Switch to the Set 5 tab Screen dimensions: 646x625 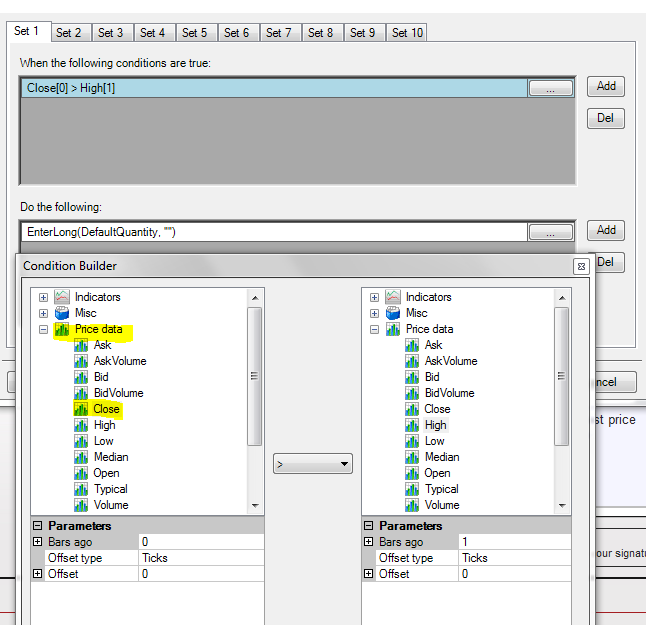pyautogui.click(x=195, y=33)
